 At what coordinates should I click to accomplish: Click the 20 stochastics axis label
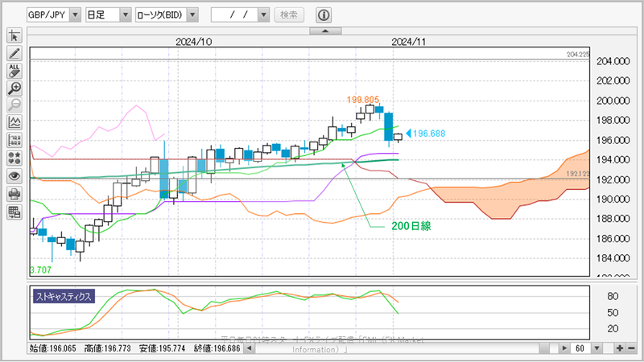[613, 328]
